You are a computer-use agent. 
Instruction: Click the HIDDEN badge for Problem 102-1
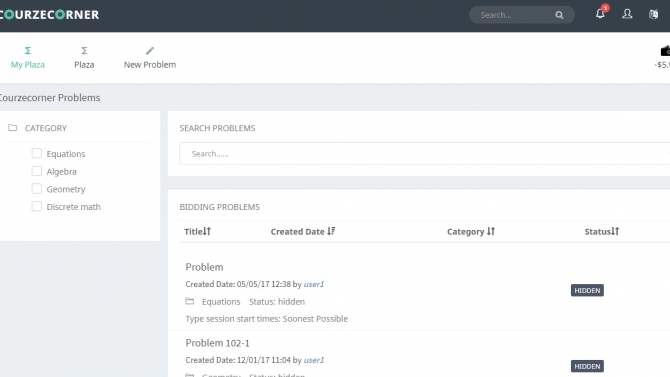tap(587, 366)
